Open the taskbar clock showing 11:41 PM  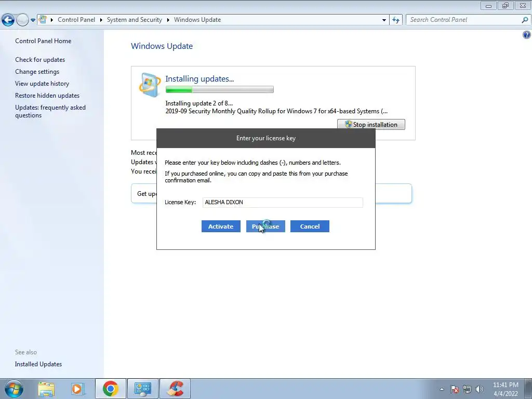(506, 389)
